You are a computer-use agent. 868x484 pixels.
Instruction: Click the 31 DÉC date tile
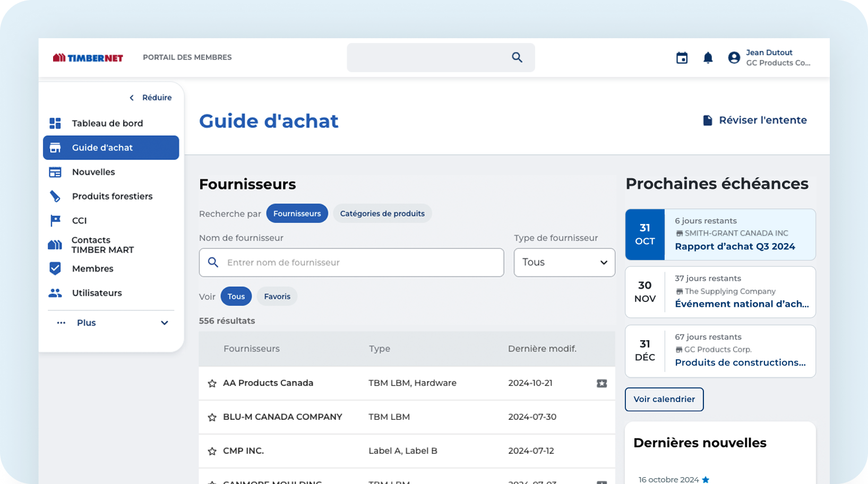click(645, 351)
